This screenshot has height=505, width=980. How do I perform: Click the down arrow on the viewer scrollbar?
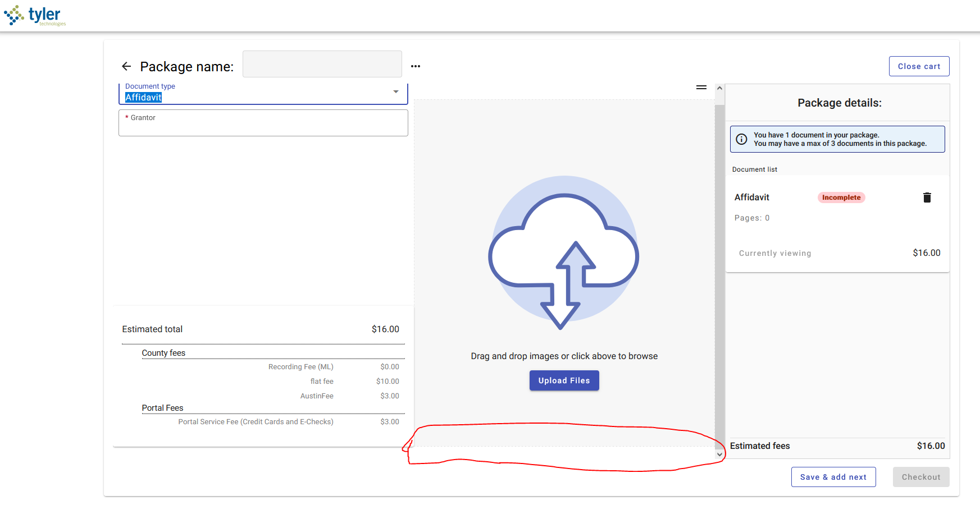pyautogui.click(x=719, y=454)
